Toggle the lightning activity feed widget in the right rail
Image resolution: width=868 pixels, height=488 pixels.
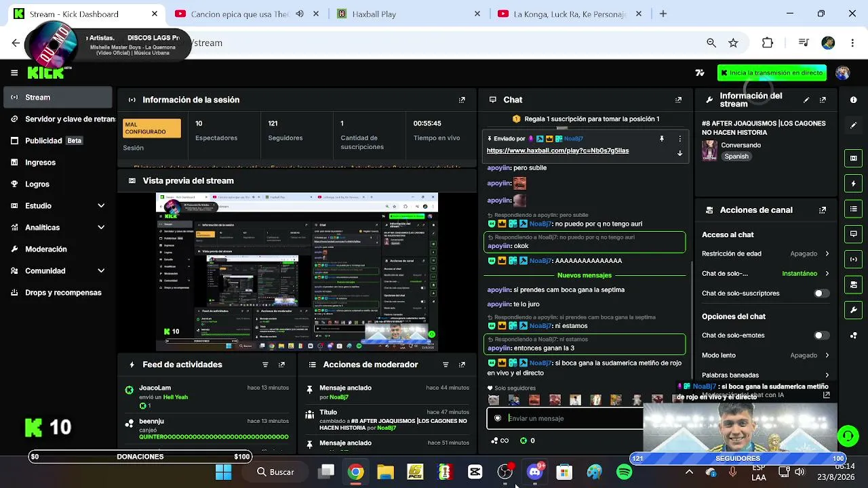(x=853, y=184)
